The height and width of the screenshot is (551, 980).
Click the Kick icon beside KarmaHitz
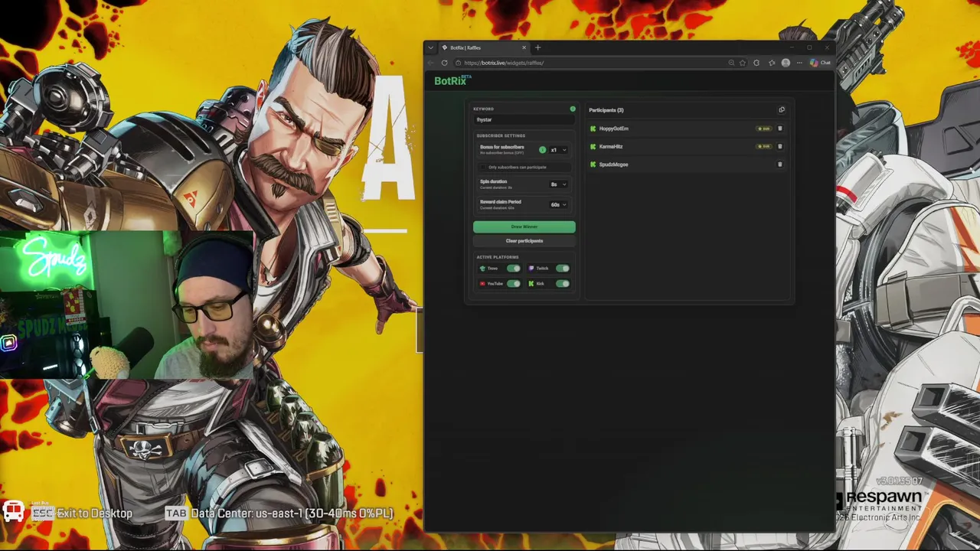pyautogui.click(x=593, y=146)
